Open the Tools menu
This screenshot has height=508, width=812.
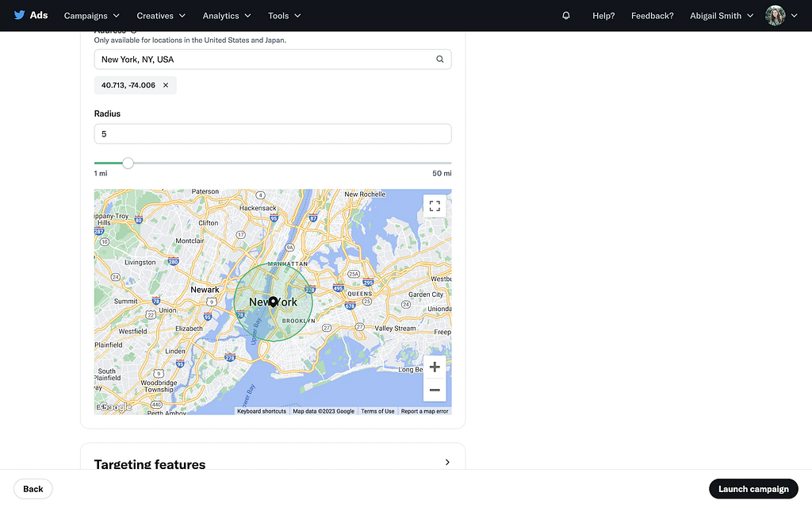285,16
